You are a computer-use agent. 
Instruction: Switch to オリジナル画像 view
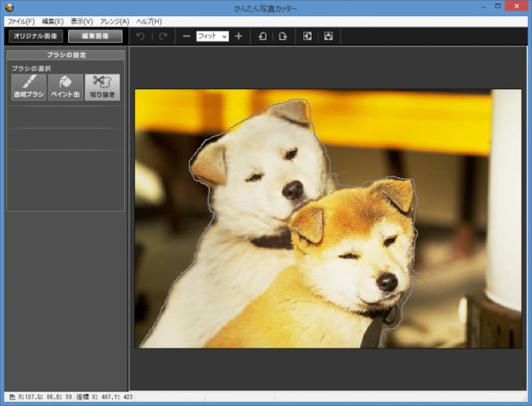click(x=35, y=36)
